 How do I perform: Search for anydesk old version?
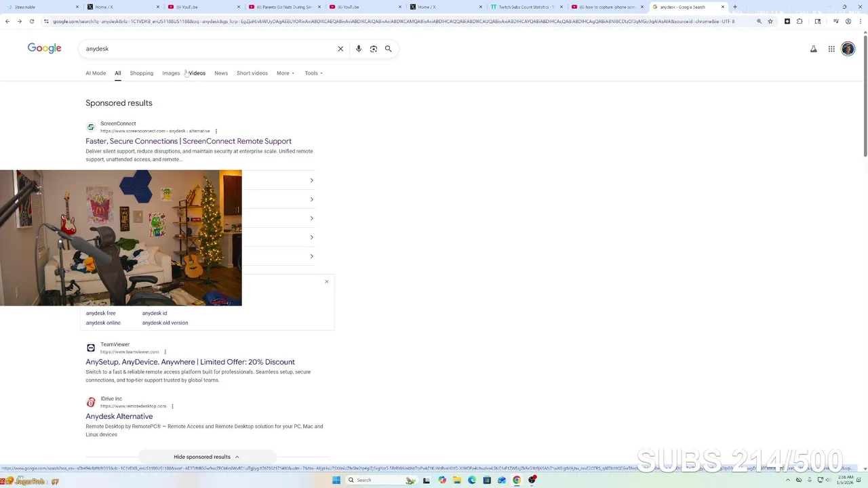[x=165, y=323]
